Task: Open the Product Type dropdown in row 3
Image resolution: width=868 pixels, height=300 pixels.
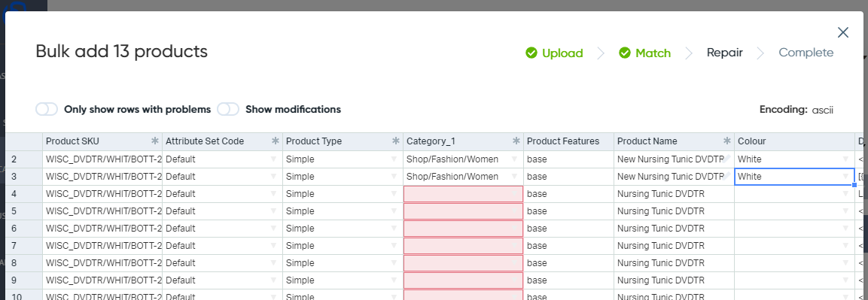Action: click(394, 177)
